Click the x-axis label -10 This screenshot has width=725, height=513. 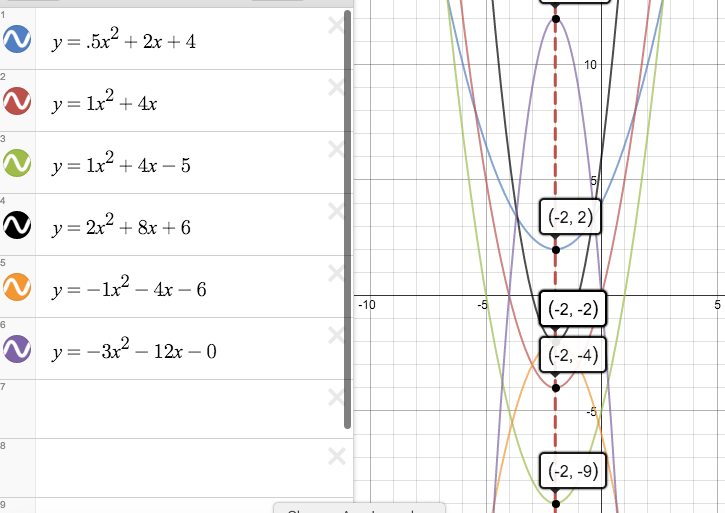(x=367, y=305)
